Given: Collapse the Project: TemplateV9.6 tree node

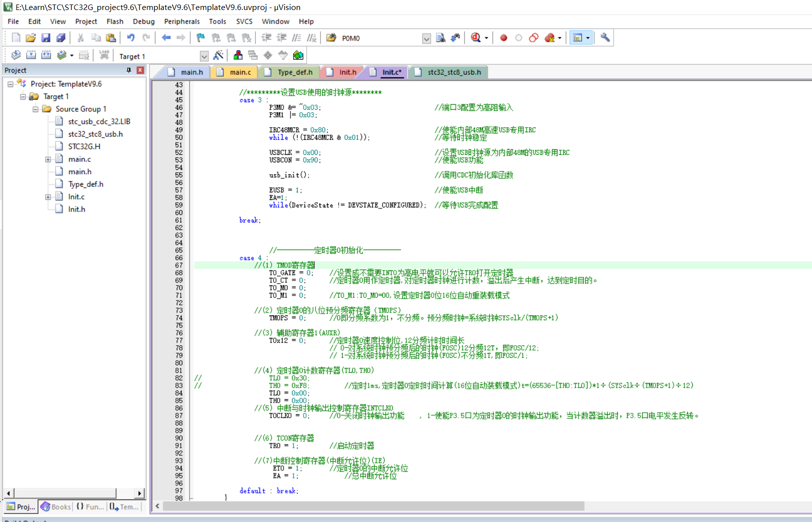Looking at the screenshot, I should (10, 84).
